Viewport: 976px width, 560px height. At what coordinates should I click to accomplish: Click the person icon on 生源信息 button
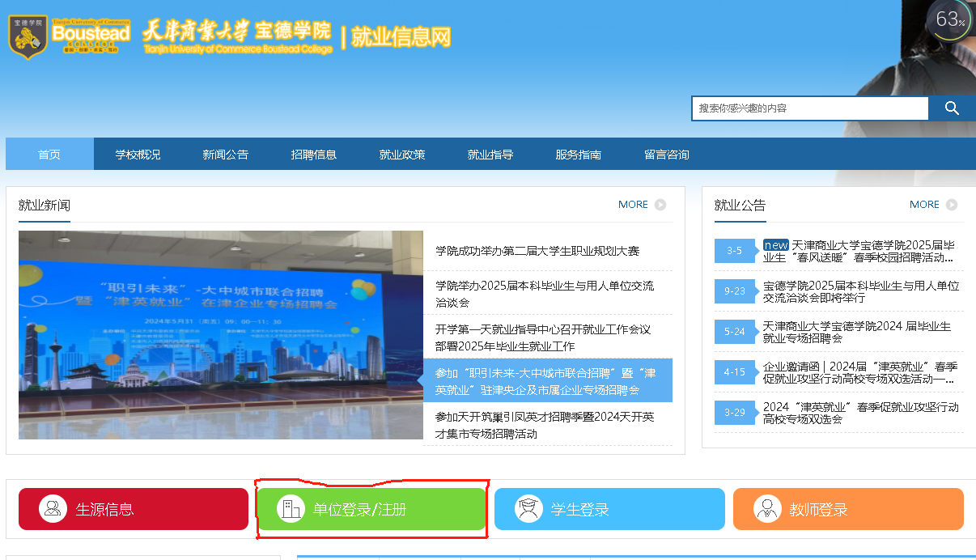(x=53, y=509)
